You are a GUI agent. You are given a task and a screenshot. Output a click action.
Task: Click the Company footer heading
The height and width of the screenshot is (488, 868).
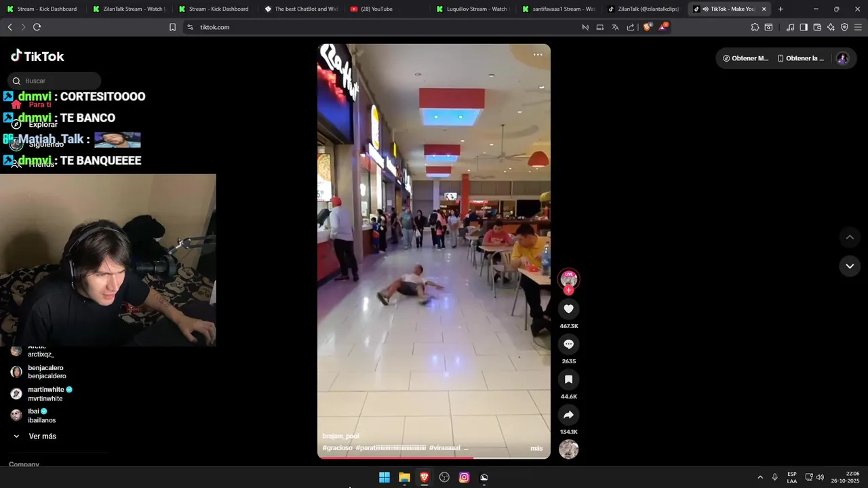(24, 464)
